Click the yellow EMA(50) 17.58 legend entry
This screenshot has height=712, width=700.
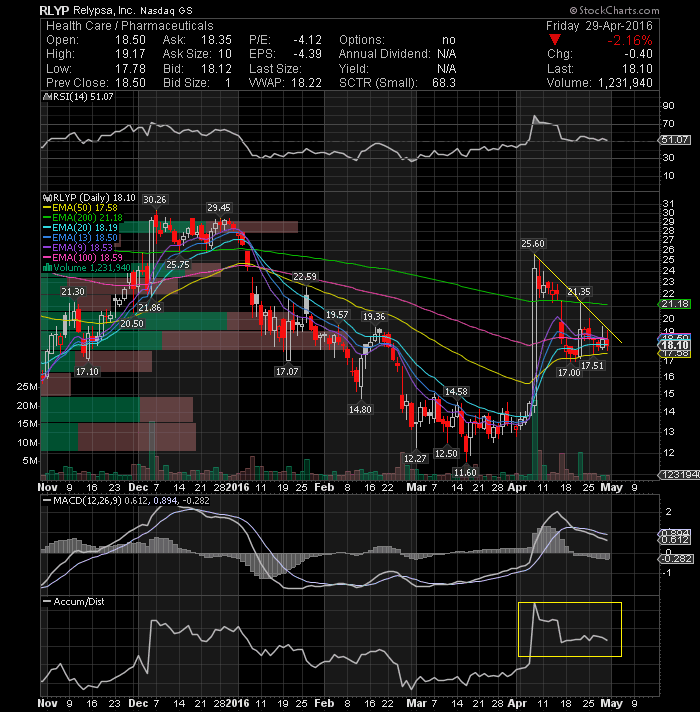(x=80, y=208)
